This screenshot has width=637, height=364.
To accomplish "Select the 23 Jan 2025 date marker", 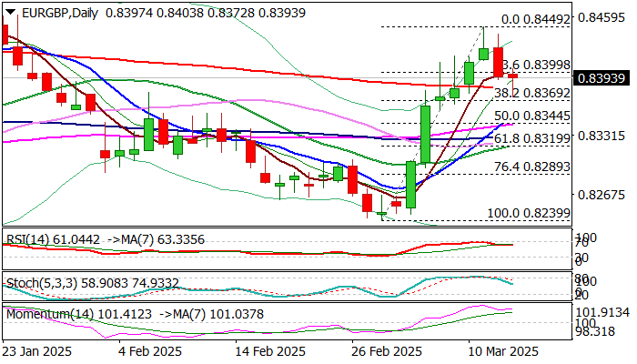I will point(37,351).
